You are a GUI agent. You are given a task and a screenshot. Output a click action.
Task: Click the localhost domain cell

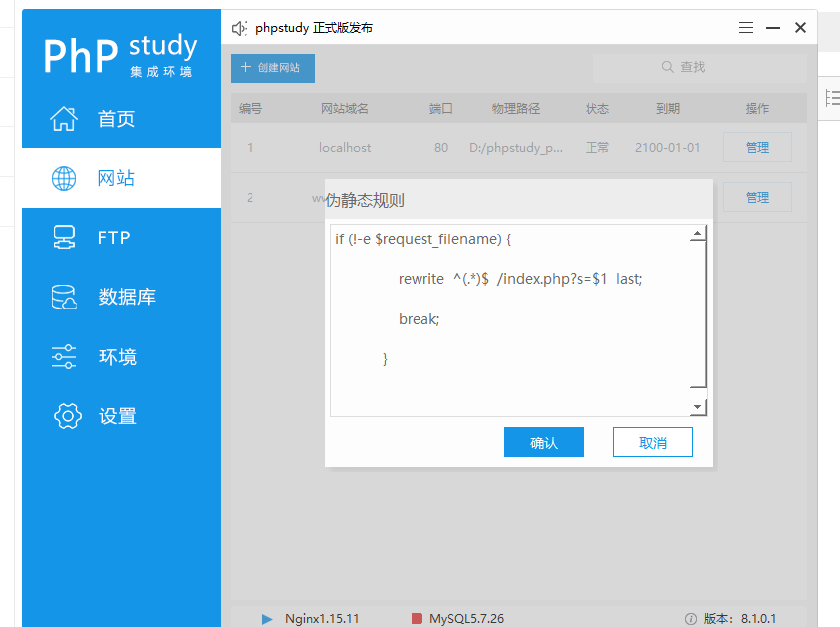[x=345, y=148]
